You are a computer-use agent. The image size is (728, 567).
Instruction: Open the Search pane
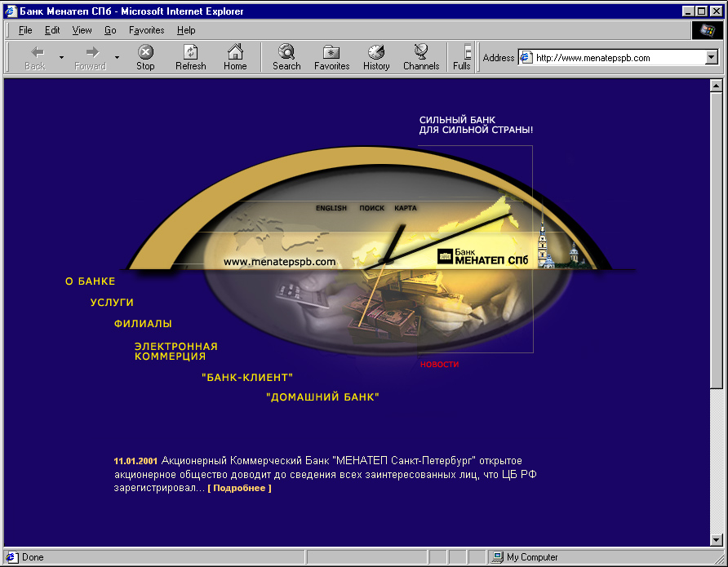click(286, 57)
